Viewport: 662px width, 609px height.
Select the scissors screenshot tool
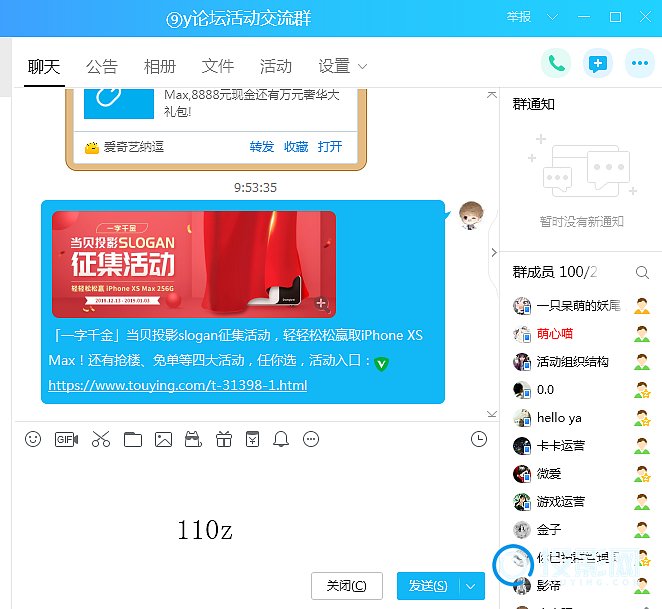[x=101, y=439]
